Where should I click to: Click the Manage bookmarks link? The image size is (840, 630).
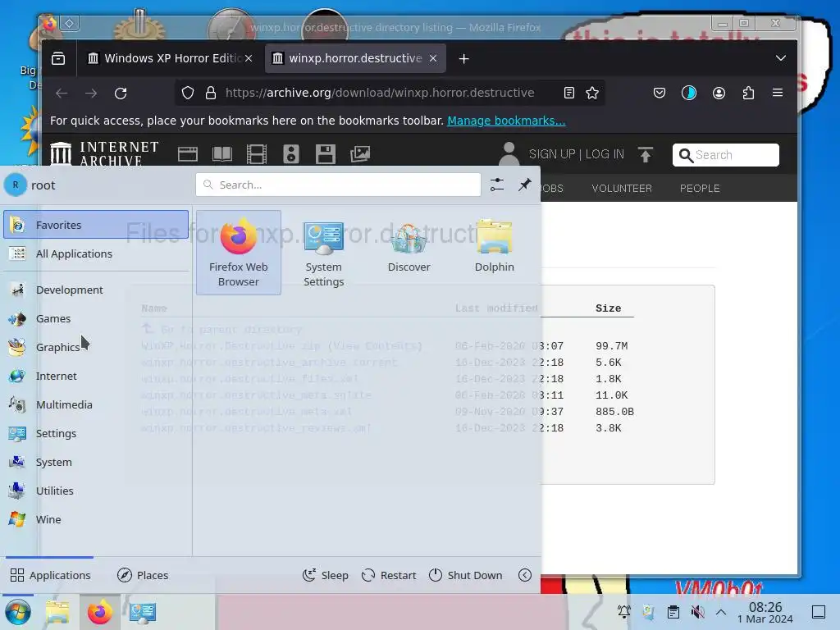pos(506,121)
